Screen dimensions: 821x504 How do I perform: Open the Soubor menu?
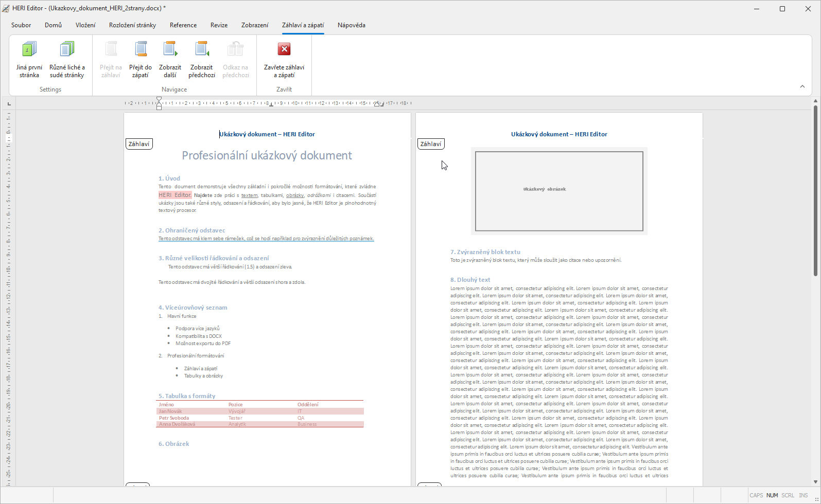coord(21,25)
